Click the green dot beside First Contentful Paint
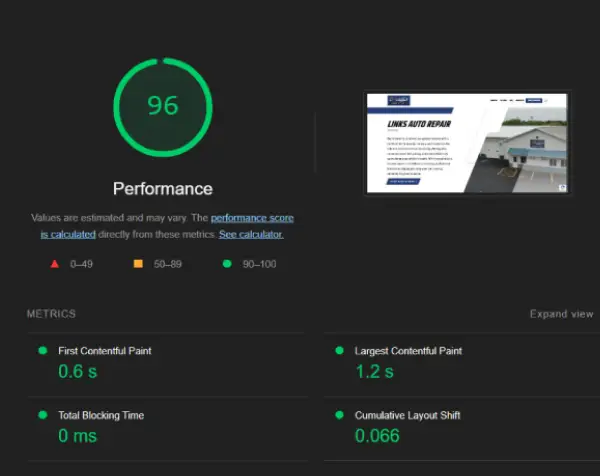The width and height of the screenshot is (600, 476). [x=42, y=351]
